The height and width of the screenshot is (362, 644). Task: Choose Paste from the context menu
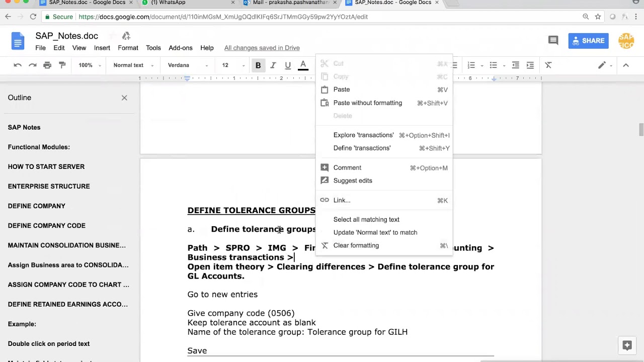point(384,89)
